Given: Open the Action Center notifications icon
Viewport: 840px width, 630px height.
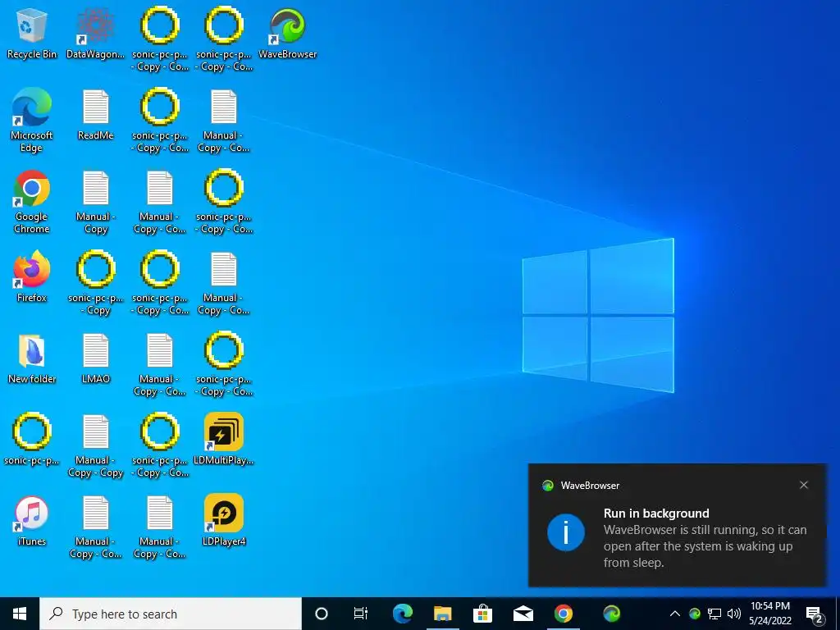Looking at the screenshot, I should click(814, 614).
